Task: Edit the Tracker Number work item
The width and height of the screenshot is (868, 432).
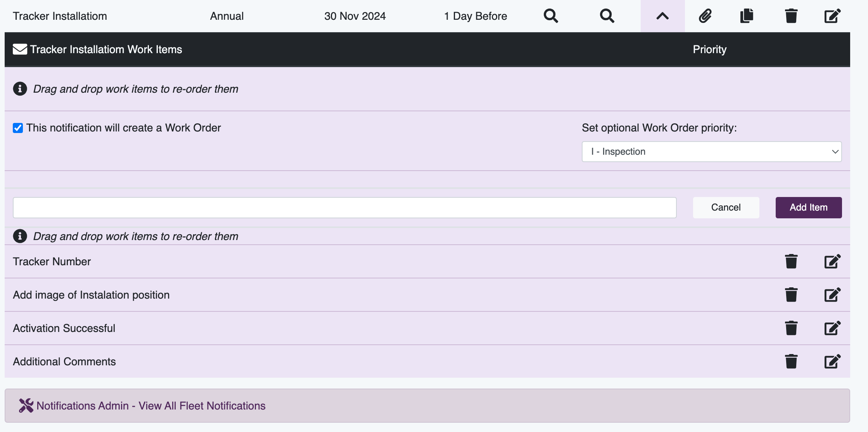Action: click(x=832, y=261)
